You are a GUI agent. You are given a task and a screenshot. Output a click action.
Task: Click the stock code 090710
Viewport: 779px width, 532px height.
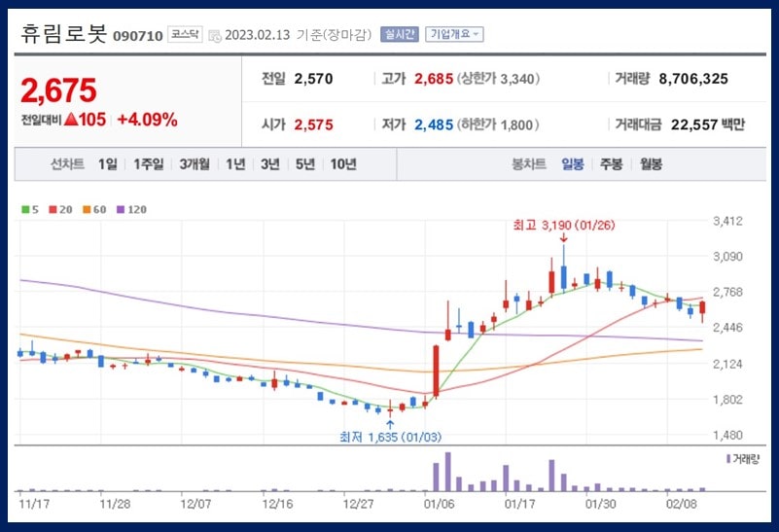point(138,36)
